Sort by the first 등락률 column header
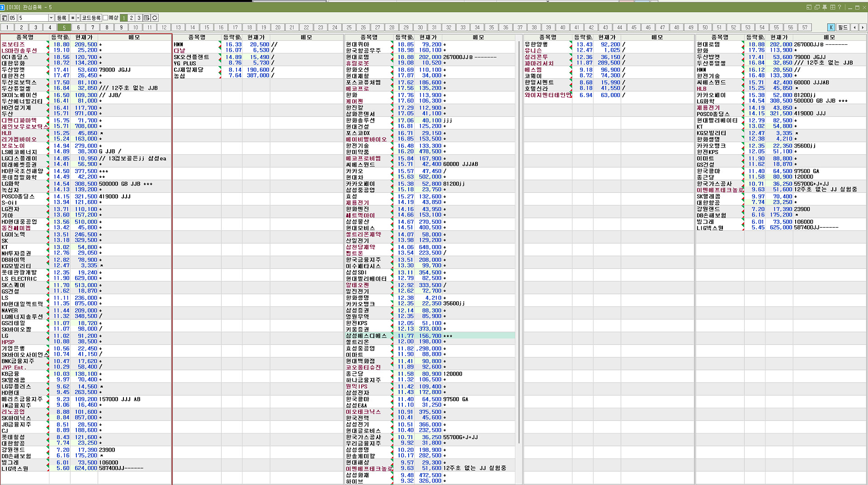Viewport: 868px width, 485px height. click(x=60, y=37)
